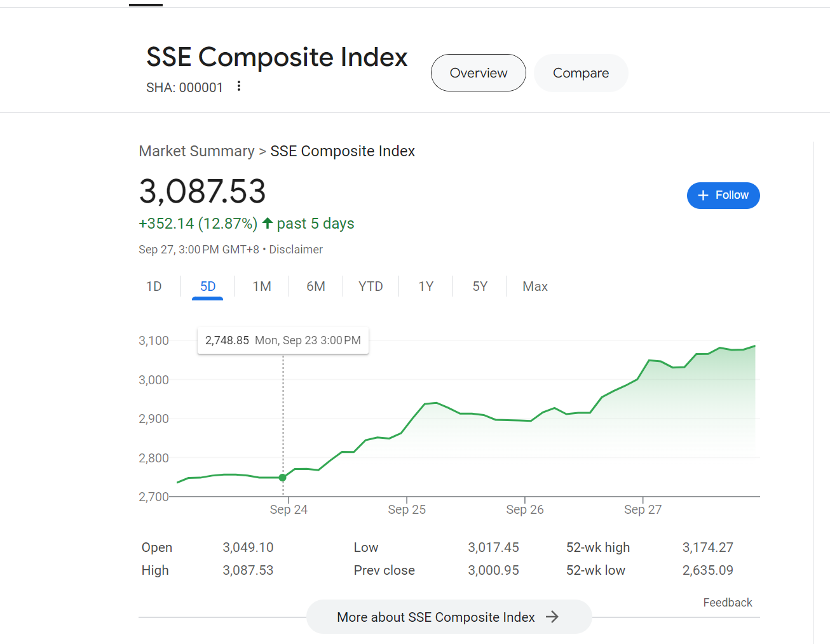Open the Market Summary breadcrumb link
This screenshot has width=830, height=644.
click(196, 151)
